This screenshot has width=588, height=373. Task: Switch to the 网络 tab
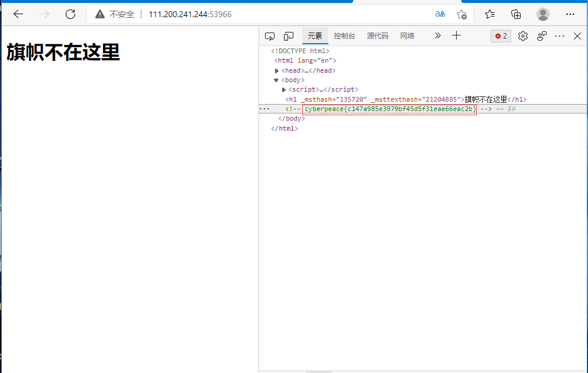pyautogui.click(x=407, y=36)
